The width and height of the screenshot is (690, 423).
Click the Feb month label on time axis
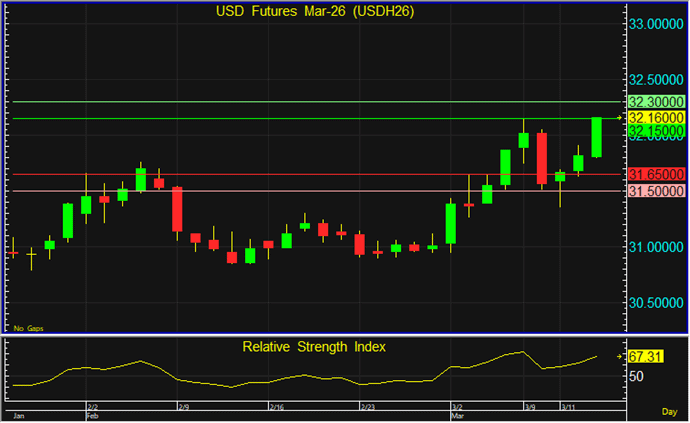(x=92, y=413)
